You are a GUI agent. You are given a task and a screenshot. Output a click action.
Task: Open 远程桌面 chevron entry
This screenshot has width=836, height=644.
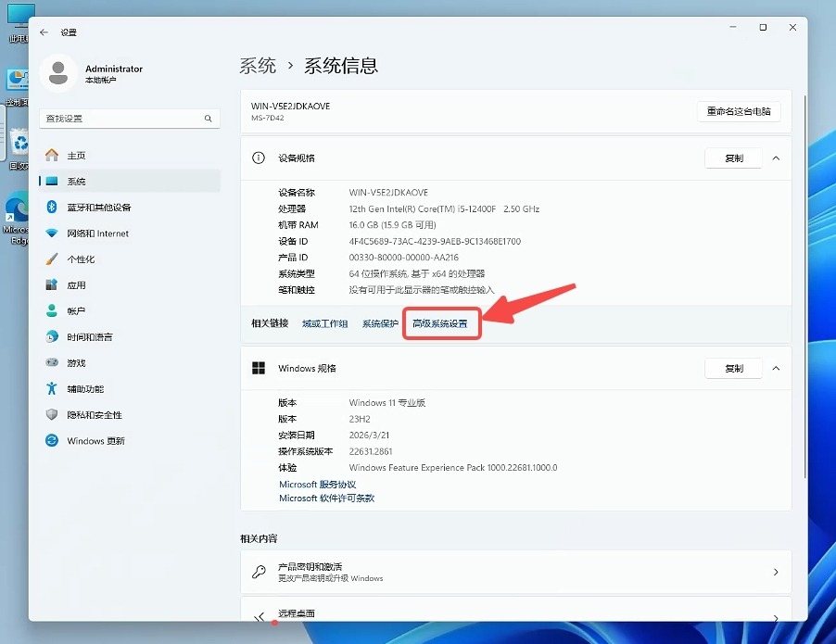point(776,617)
